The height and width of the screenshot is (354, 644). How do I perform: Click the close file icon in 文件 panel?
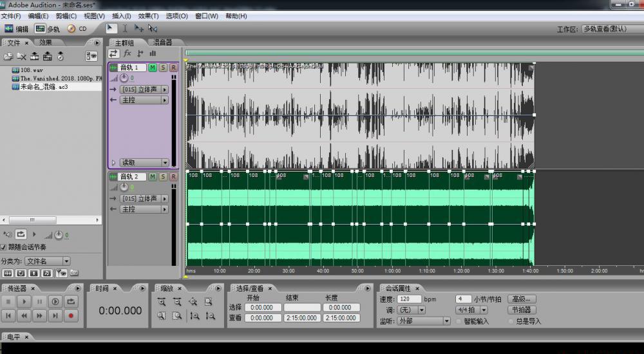[x=21, y=56]
